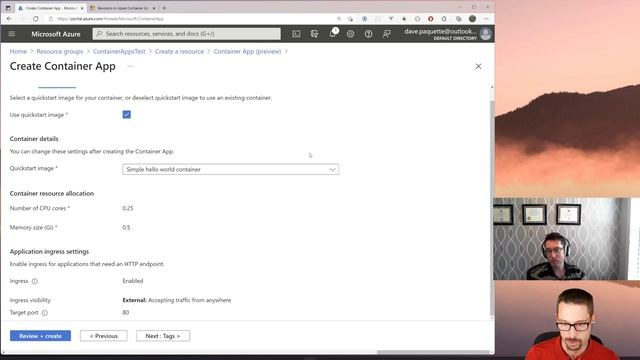This screenshot has width=640, height=360.
Task: Click the Previous button
Action: pos(104,336)
